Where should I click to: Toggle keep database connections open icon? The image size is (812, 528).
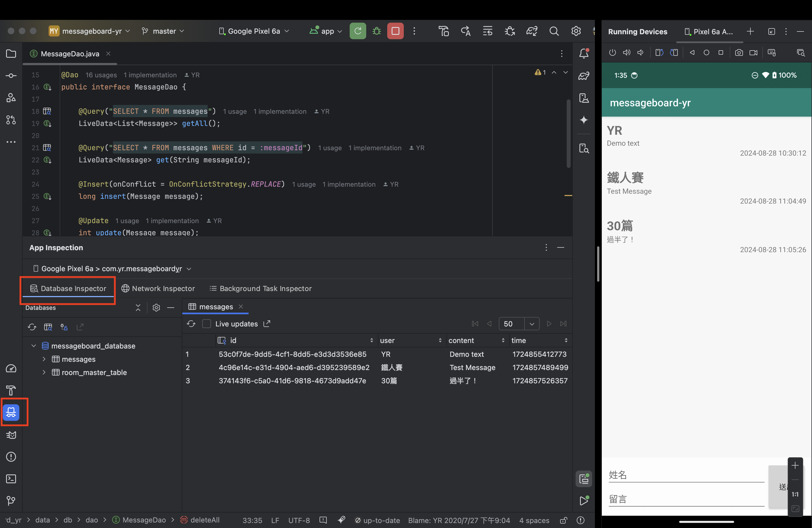[x=64, y=327]
